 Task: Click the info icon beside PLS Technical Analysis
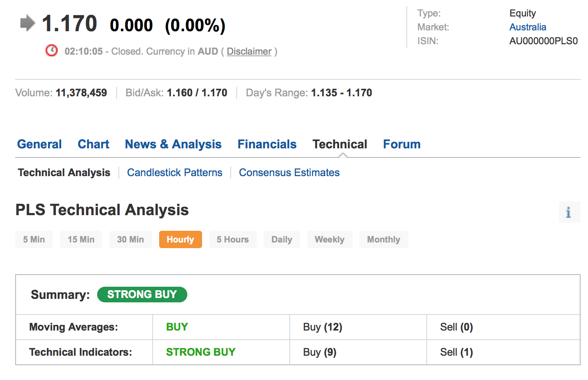click(x=569, y=213)
